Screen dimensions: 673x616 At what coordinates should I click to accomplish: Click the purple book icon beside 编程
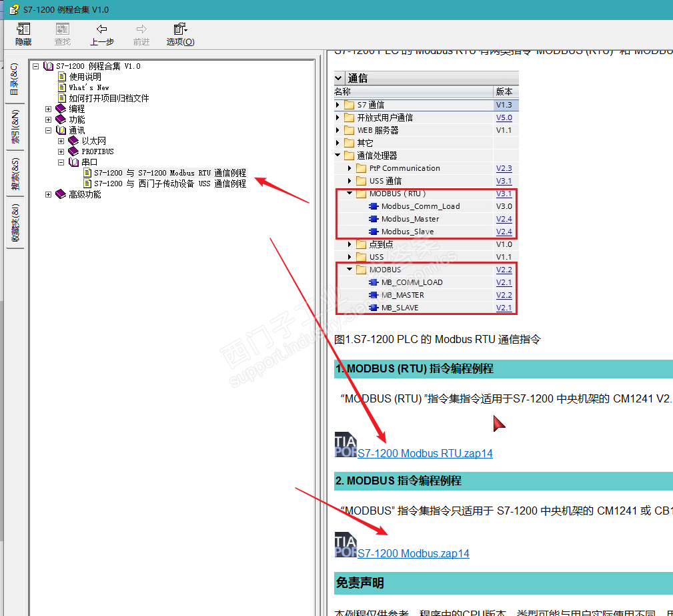point(61,109)
